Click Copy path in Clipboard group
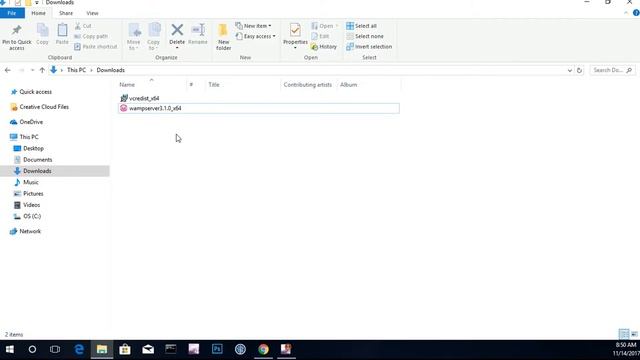 [x=91, y=36]
